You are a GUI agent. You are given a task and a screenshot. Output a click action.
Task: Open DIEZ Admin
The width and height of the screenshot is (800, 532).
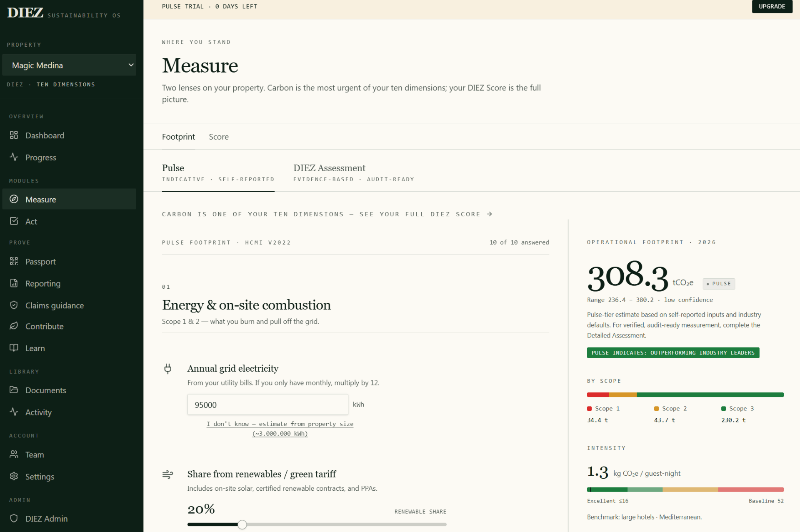tap(69, 519)
